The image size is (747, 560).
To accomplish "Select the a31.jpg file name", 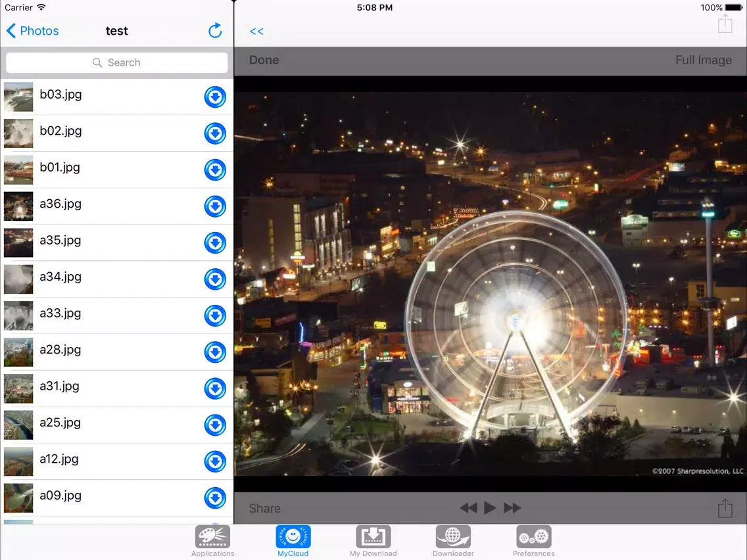I will (x=60, y=386).
